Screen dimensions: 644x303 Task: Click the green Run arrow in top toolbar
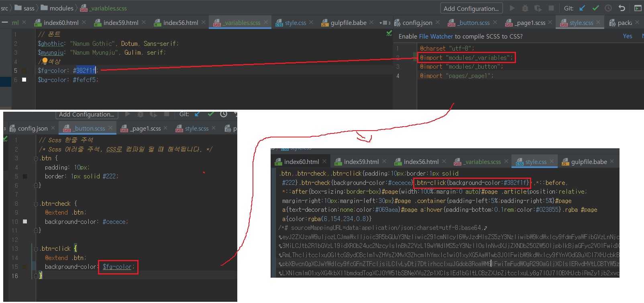pyautogui.click(x=512, y=8)
